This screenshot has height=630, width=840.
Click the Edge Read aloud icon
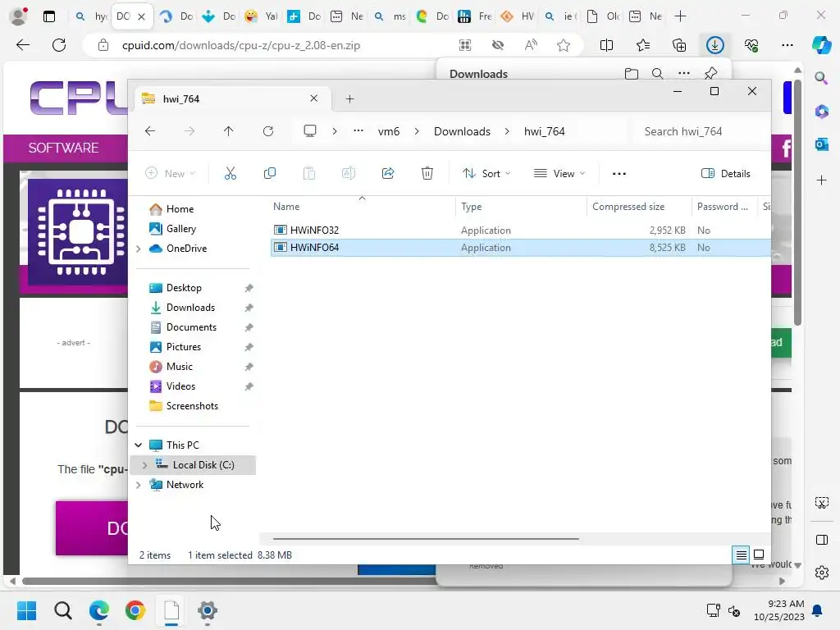(x=531, y=46)
